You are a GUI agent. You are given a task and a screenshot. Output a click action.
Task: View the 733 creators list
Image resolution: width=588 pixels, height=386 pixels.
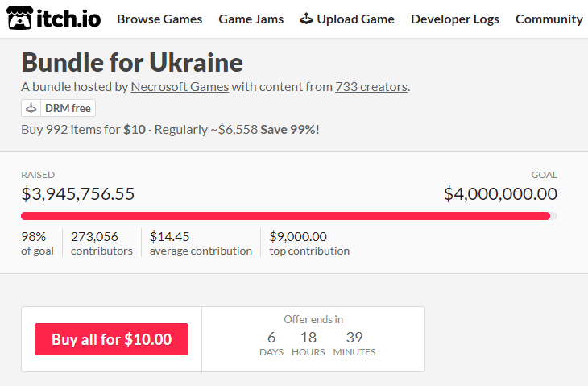(x=371, y=87)
